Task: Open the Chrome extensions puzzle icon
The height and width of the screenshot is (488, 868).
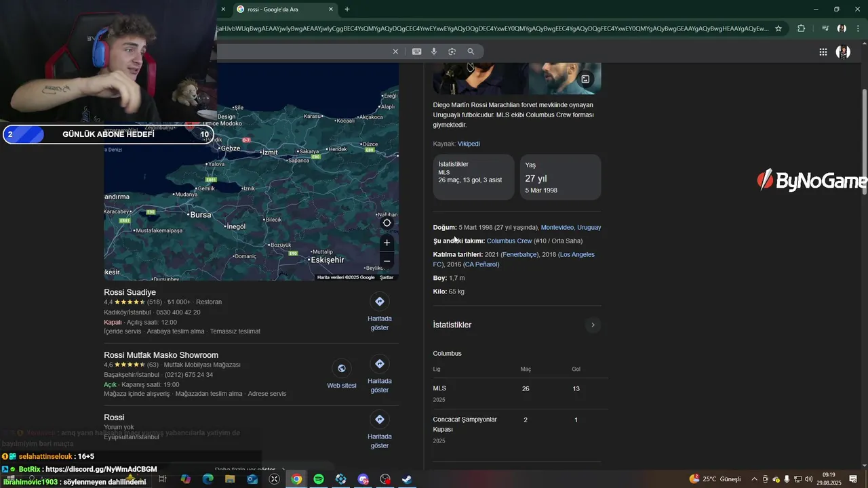Action: click(x=802, y=28)
